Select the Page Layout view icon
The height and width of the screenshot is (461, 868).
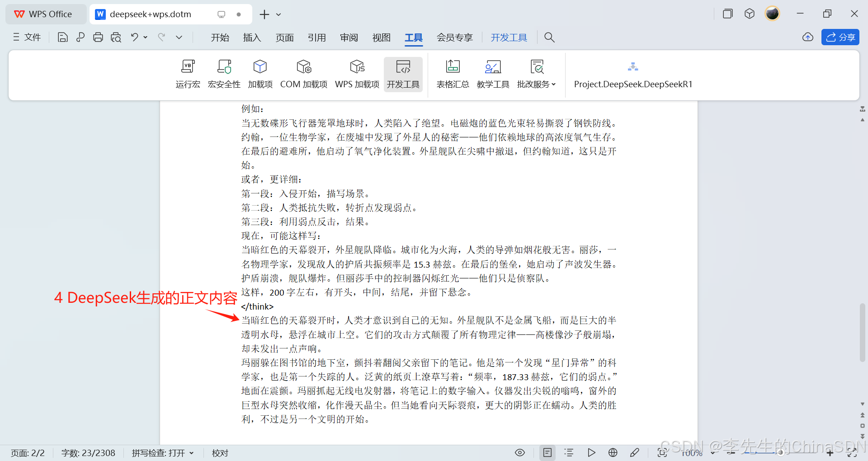point(547,452)
